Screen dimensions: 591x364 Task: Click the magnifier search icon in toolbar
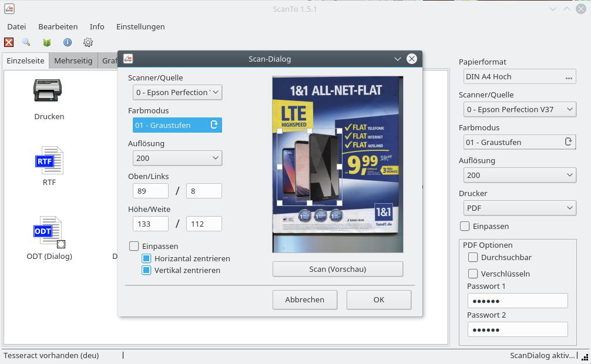(26, 42)
